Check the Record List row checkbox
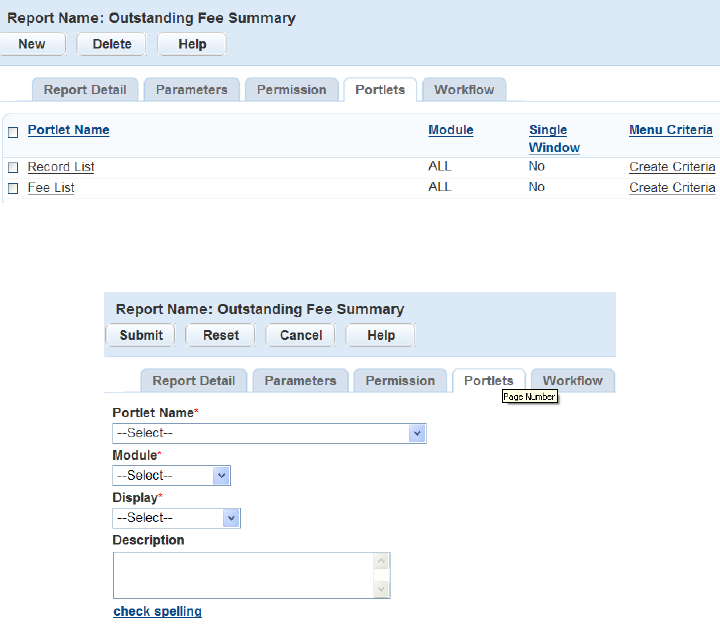 [x=14, y=168]
